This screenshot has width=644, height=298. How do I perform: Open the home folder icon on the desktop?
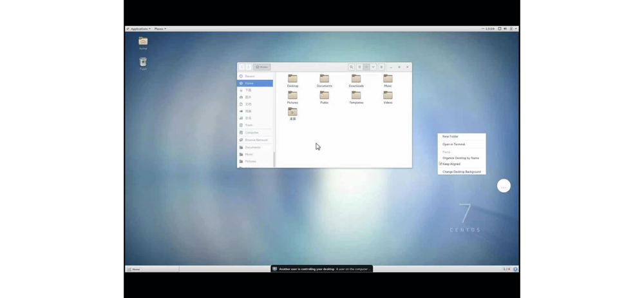(143, 41)
